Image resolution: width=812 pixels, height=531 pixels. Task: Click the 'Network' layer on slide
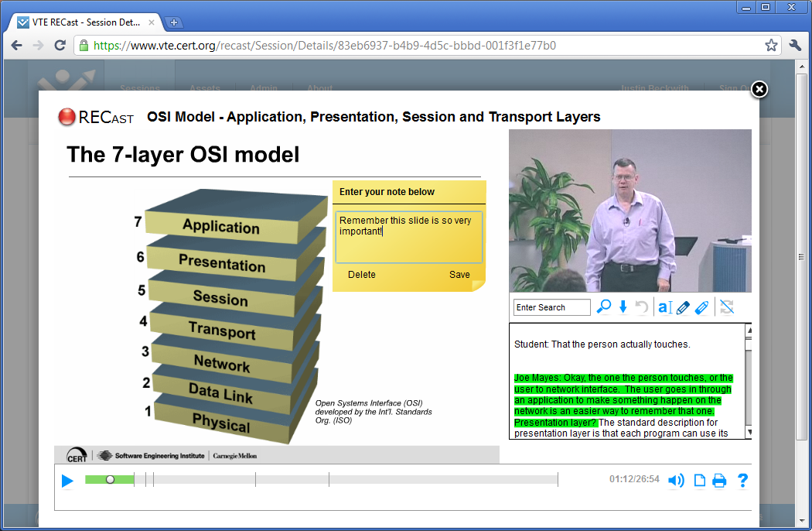pyautogui.click(x=222, y=363)
